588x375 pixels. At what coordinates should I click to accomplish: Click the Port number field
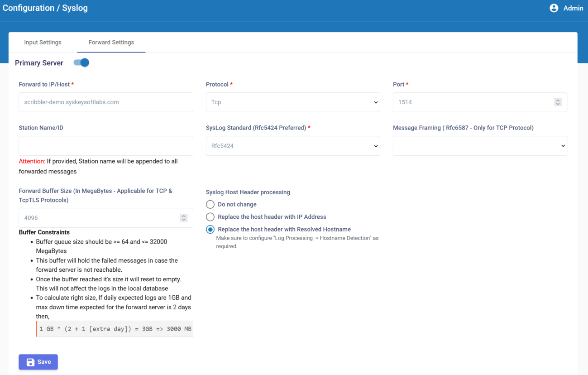coord(471,102)
